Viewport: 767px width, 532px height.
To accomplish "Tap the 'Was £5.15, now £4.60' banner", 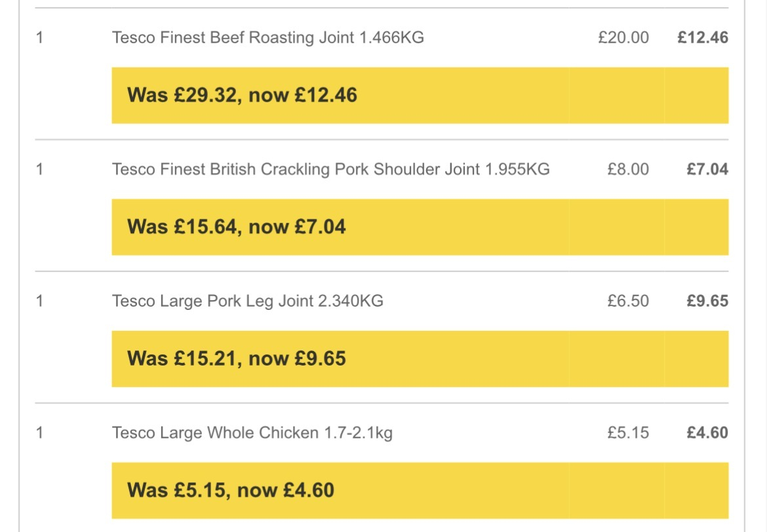I will (420, 490).
